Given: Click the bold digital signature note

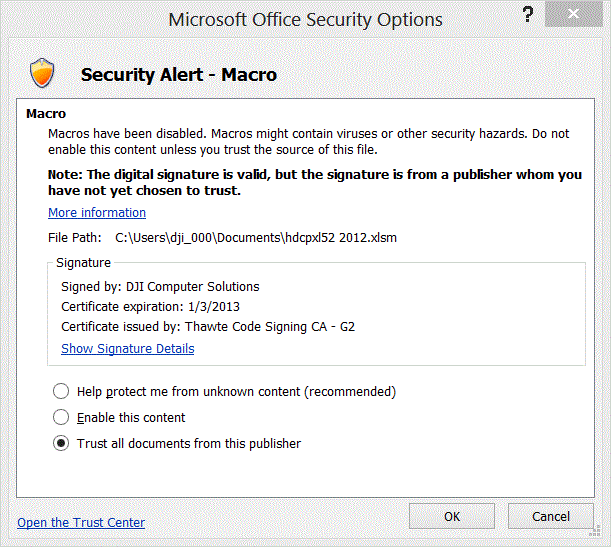Looking at the screenshot, I should coord(315,182).
